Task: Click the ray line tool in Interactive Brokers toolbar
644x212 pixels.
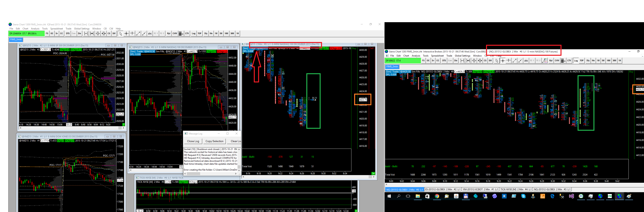Action: pos(520,61)
